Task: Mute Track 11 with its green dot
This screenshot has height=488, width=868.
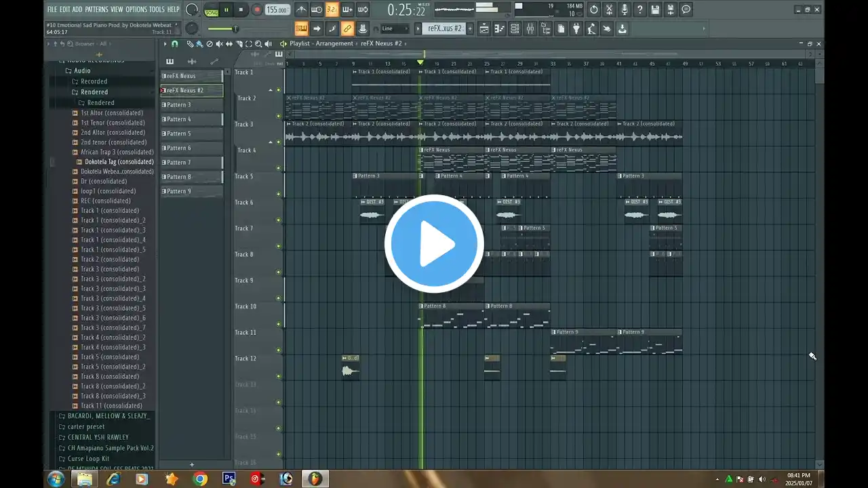Action: tap(278, 350)
